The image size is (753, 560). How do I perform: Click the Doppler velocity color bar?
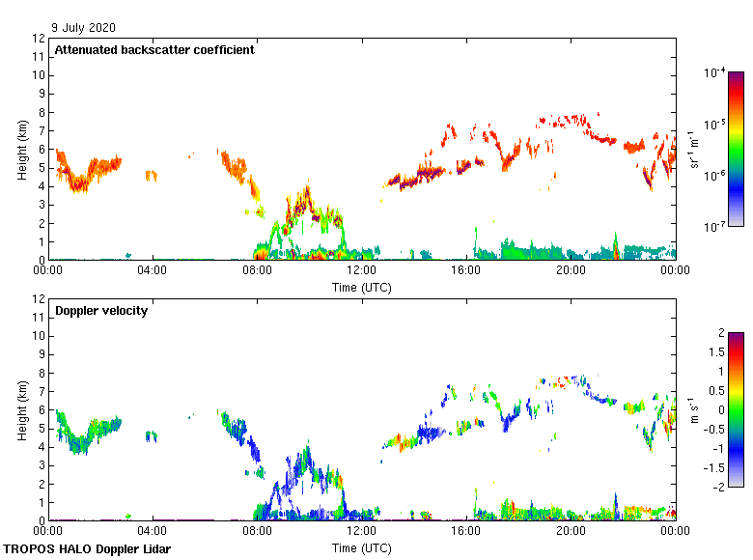(736, 409)
